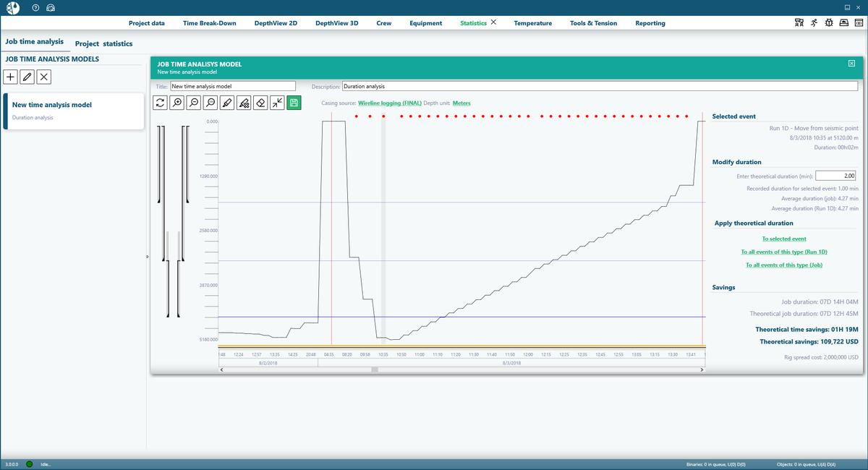
Task: Apply To all events of this type (Job)
Action: tap(784, 265)
